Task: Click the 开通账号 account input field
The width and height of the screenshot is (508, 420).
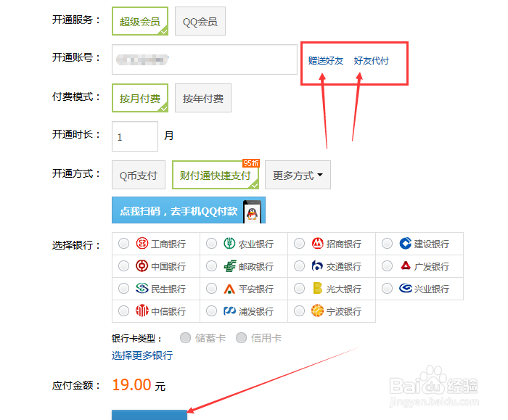Action: click(205, 59)
